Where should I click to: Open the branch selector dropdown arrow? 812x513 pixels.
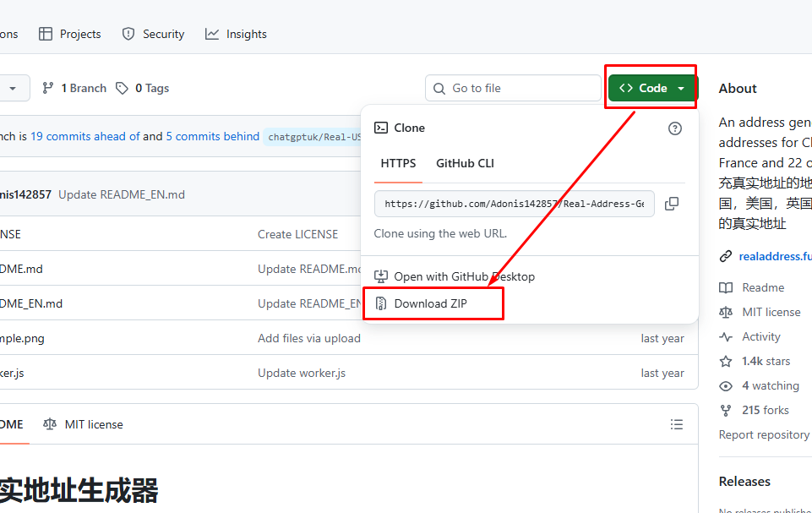(x=13, y=89)
